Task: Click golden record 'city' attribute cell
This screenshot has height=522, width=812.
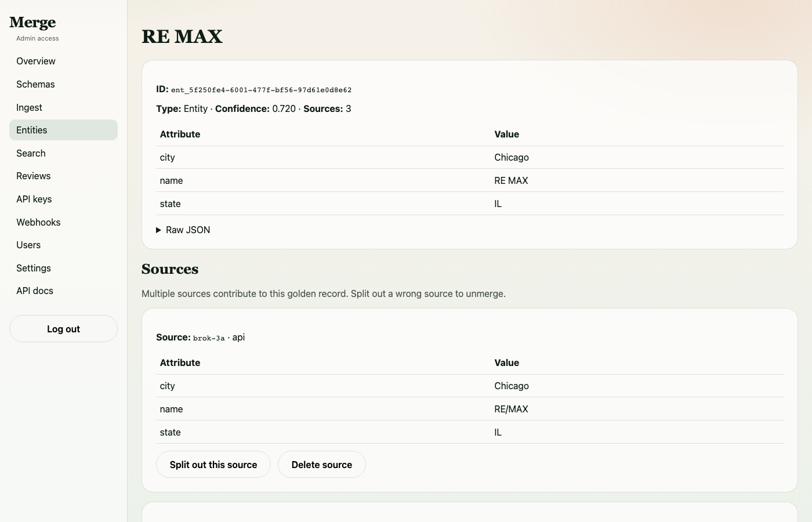Action: (323, 157)
